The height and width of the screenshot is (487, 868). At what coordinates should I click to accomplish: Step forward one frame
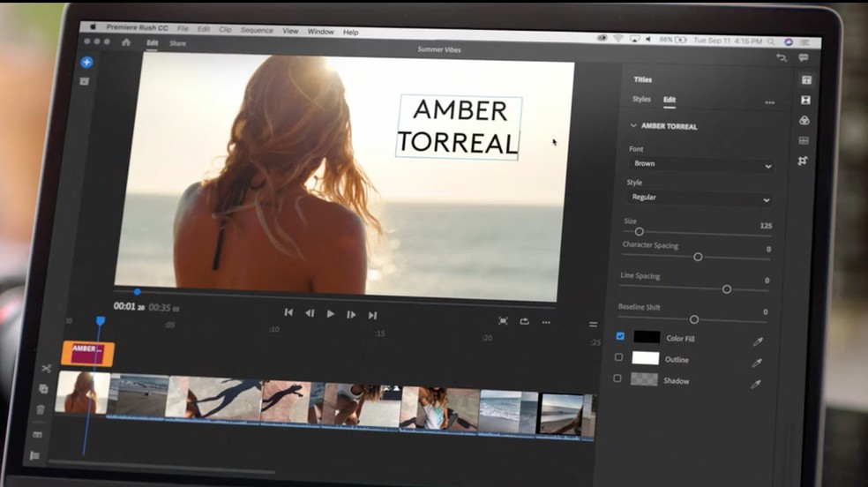(x=351, y=314)
